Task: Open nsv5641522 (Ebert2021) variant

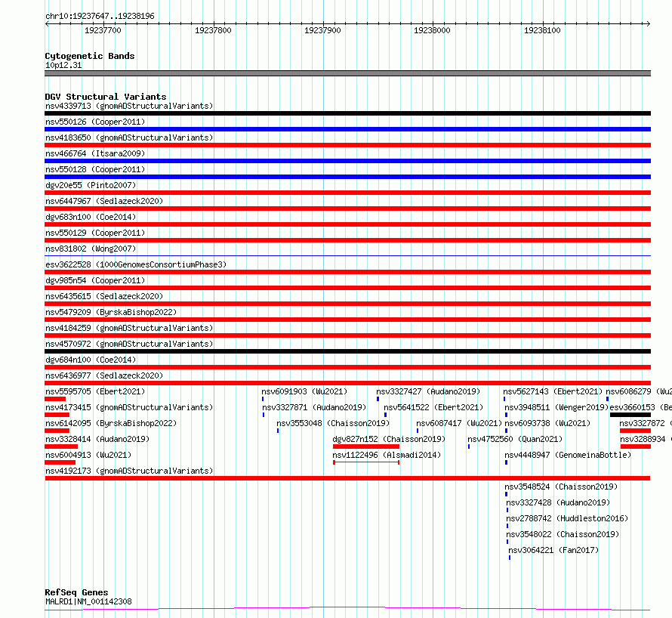Action: click(x=433, y=407)
